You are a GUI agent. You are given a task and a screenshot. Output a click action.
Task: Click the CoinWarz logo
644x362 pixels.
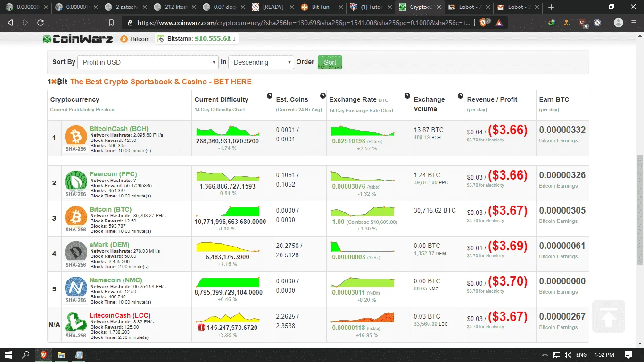click(x=78, y=39)
